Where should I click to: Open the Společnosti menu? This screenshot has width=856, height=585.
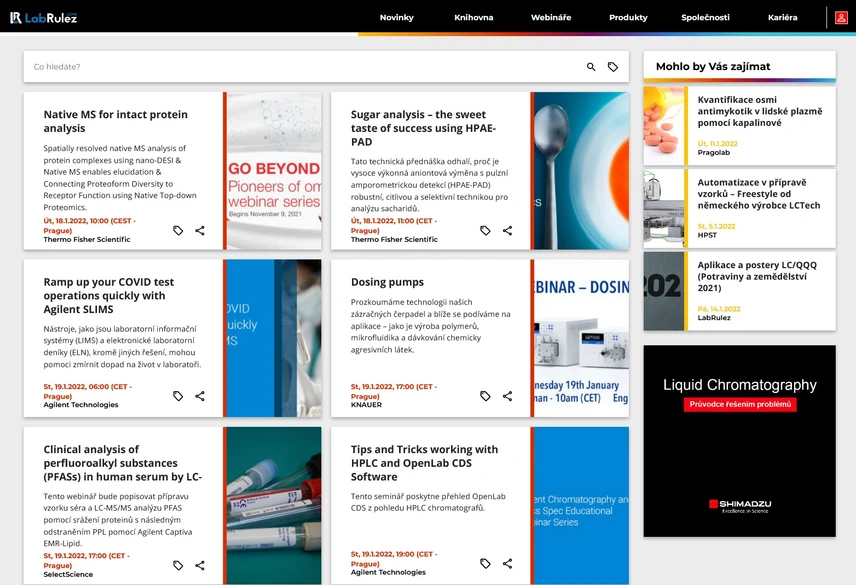click(705, 17)
